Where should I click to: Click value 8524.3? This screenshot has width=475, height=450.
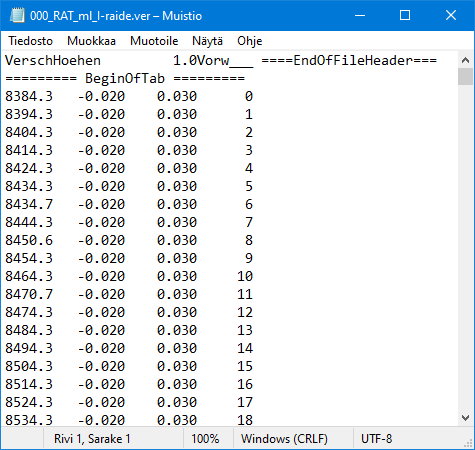(x=29, y=402)
